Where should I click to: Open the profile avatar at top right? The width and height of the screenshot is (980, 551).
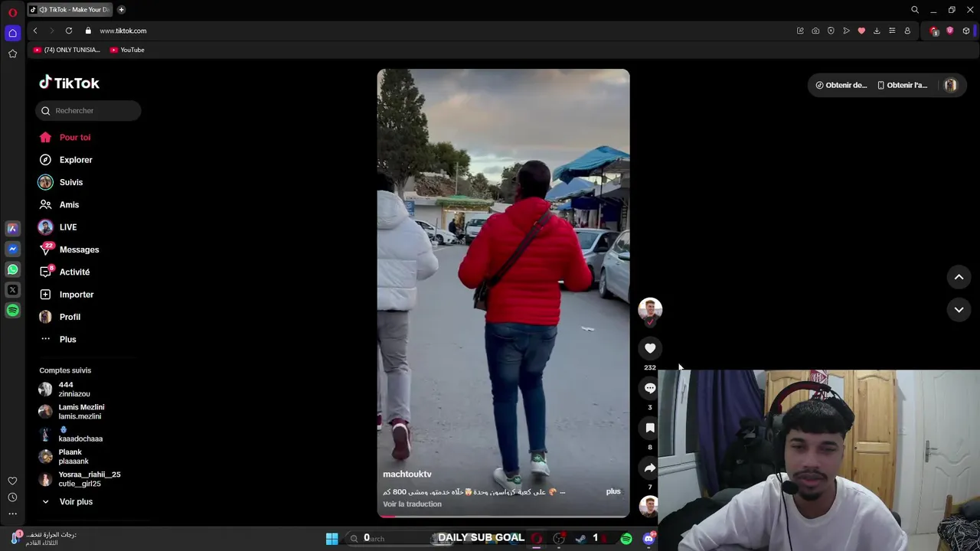(x=950, y=85)
